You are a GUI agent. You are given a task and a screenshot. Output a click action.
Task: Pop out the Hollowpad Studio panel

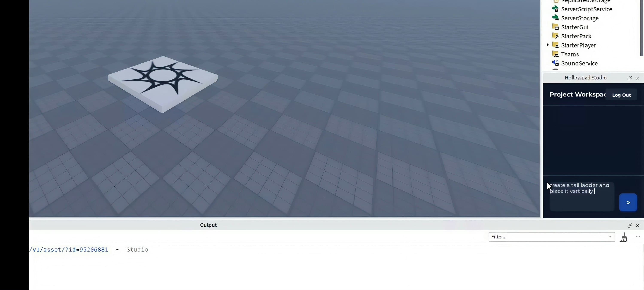coord(630,78)
